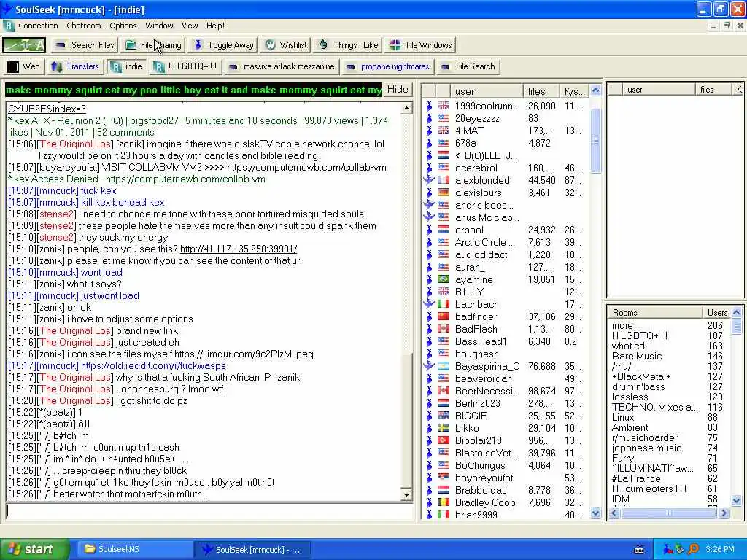Screen dimensions: 747x560
Task: Open the File Search tab
Action: coord(468,66)
